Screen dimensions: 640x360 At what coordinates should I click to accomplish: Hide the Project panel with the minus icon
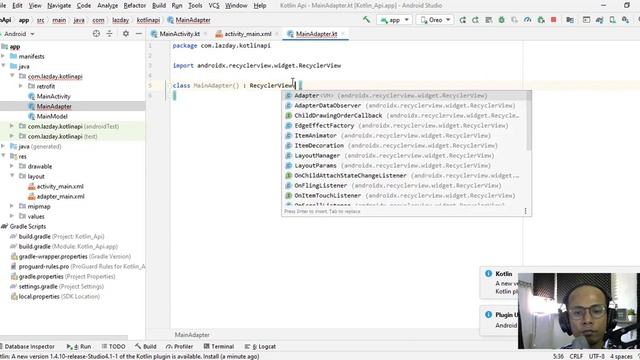(x=139, y=33)
